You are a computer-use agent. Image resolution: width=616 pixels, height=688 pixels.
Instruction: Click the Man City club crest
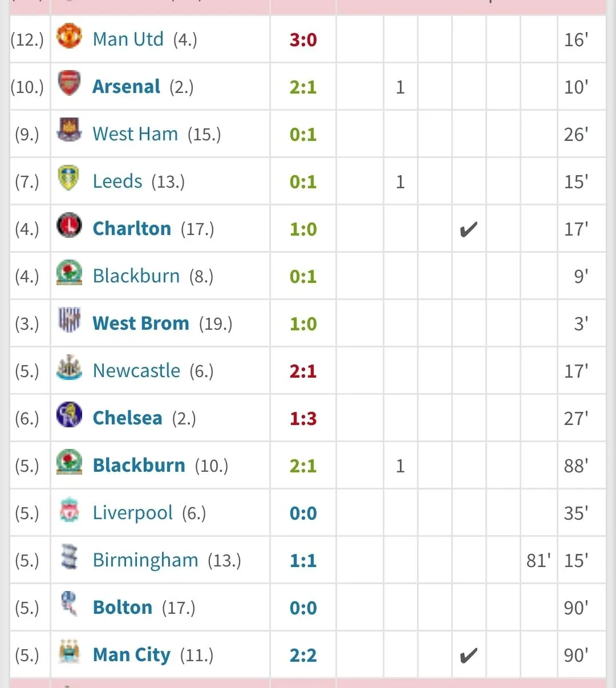pos(69,652)
